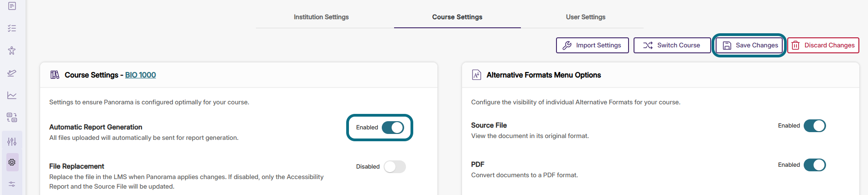Viewport: 868px width, 195px height.
Task: Click the Import Settings button
Action: click(592, 46)
